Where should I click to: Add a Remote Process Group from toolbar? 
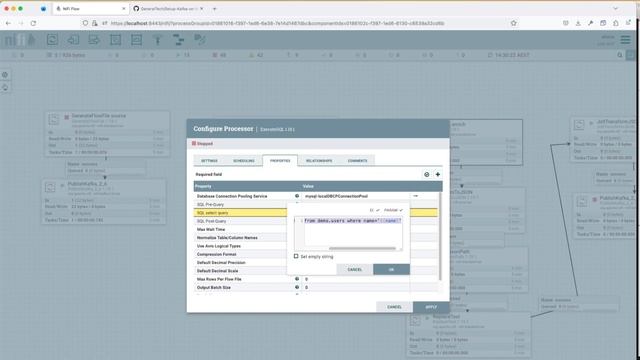pyautogui.click(x=136, y=40)
